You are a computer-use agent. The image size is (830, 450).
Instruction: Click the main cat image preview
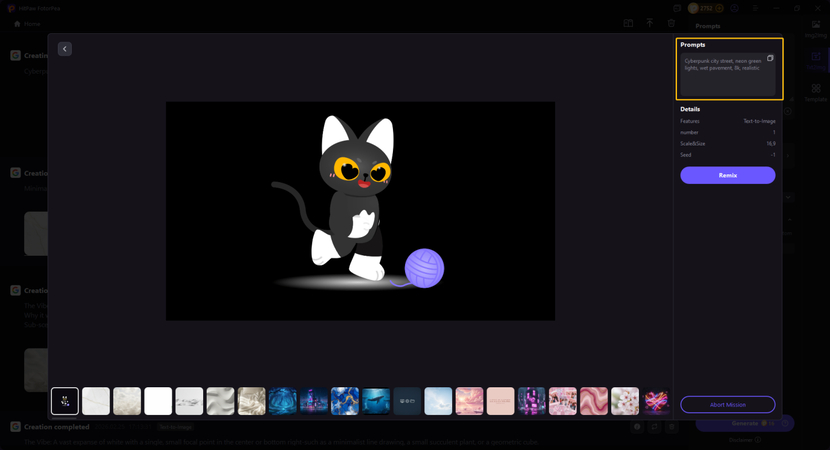pos(360,211)
